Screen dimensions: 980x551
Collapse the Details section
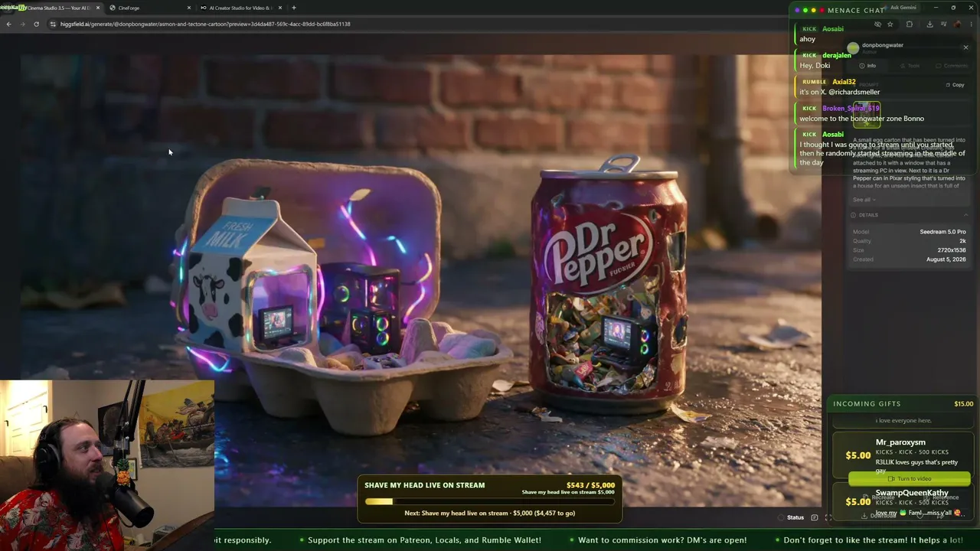point(965,215)
